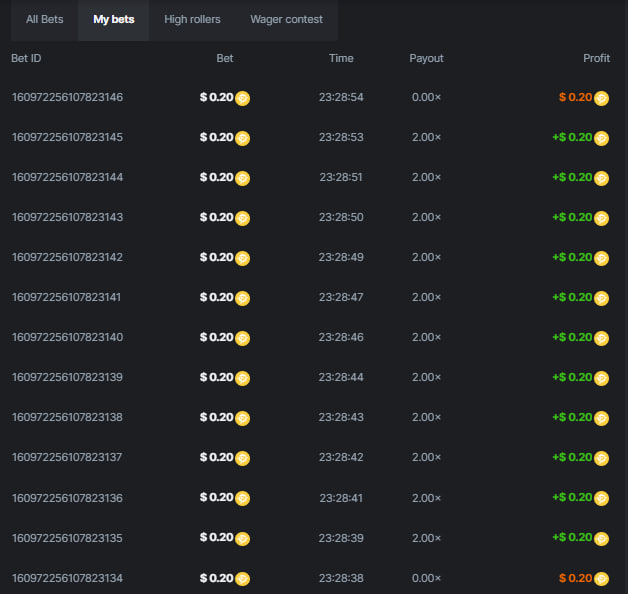The image size is (628, 594).
Task: Click the profit coin icon for the 23:28:43 bet
Action: click(601, 418)
